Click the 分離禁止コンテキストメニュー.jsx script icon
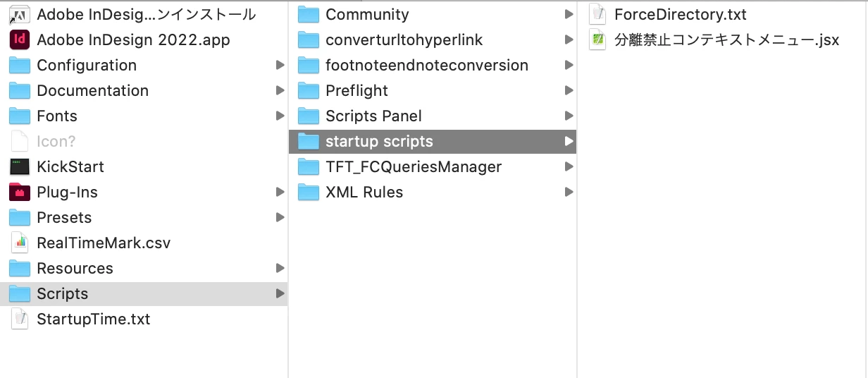Screen dimensions: 868x378 point(597,39)
